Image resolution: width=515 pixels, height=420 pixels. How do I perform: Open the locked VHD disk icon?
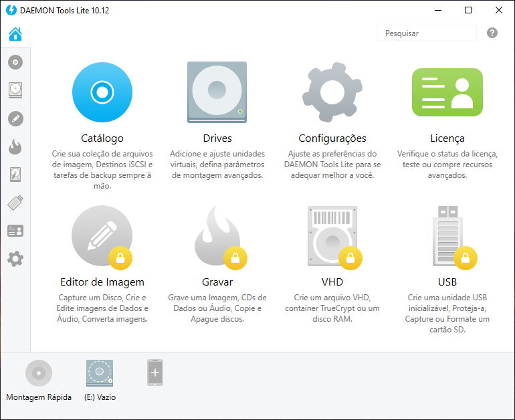point(332,236)
